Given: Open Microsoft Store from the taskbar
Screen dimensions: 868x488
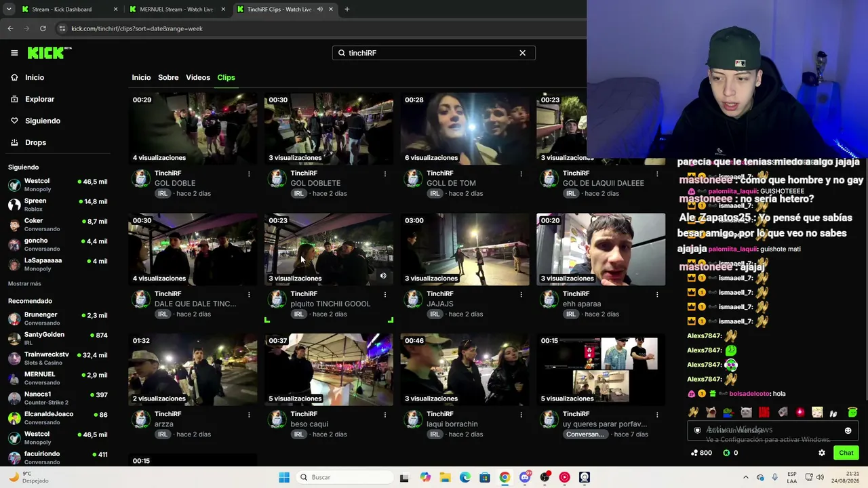Looking at the screenshot, I should (x=485, y=477).
